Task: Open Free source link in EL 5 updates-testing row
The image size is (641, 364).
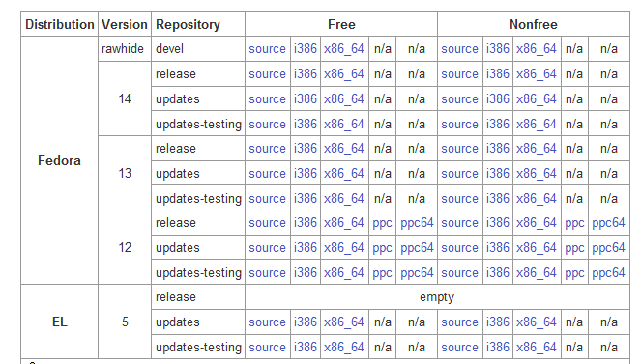Action: (267, 347)
